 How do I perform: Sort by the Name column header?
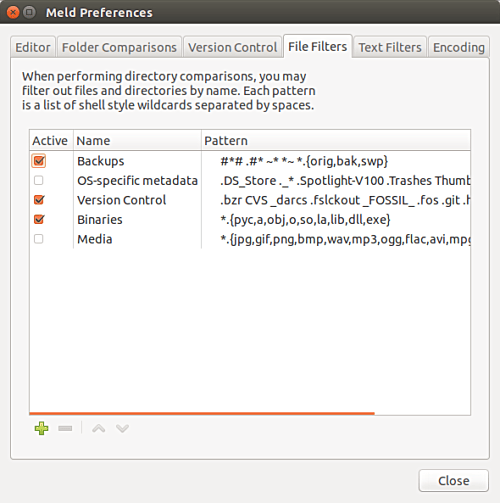click(137, 140)
